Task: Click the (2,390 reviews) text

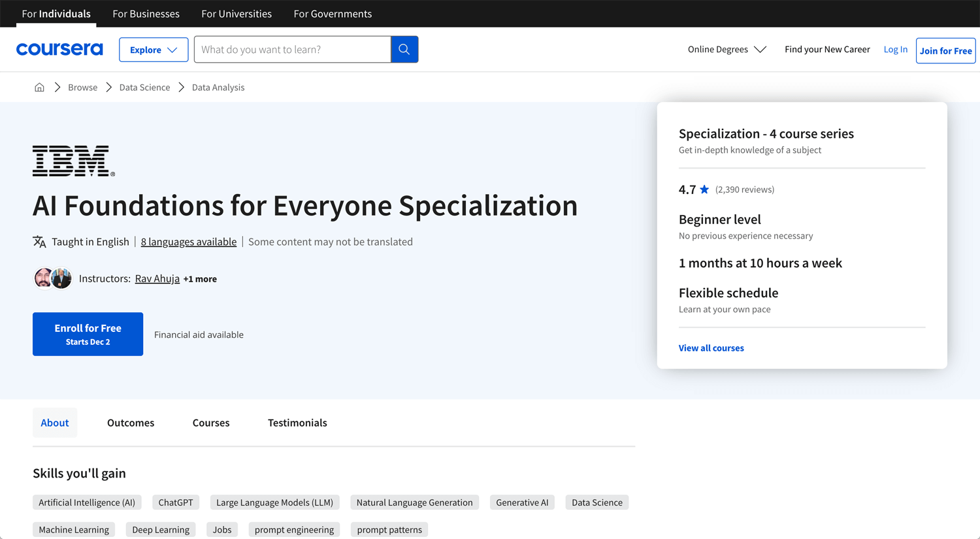Action: point(745,189)
